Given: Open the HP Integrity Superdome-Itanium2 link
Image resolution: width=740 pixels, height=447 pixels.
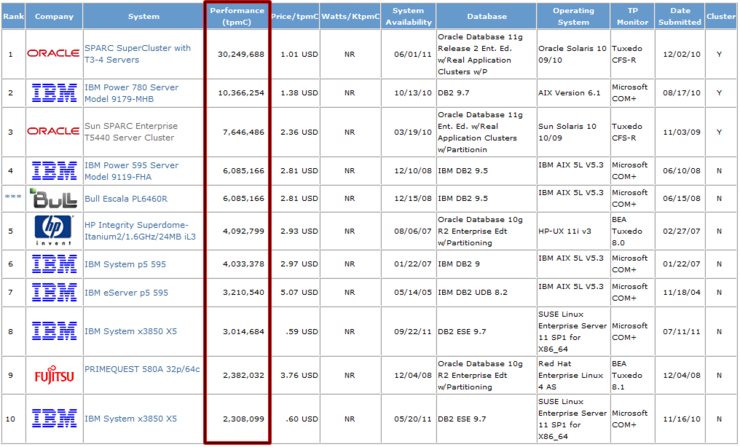Looking at the screenshot, I should (x=140, y=231).
